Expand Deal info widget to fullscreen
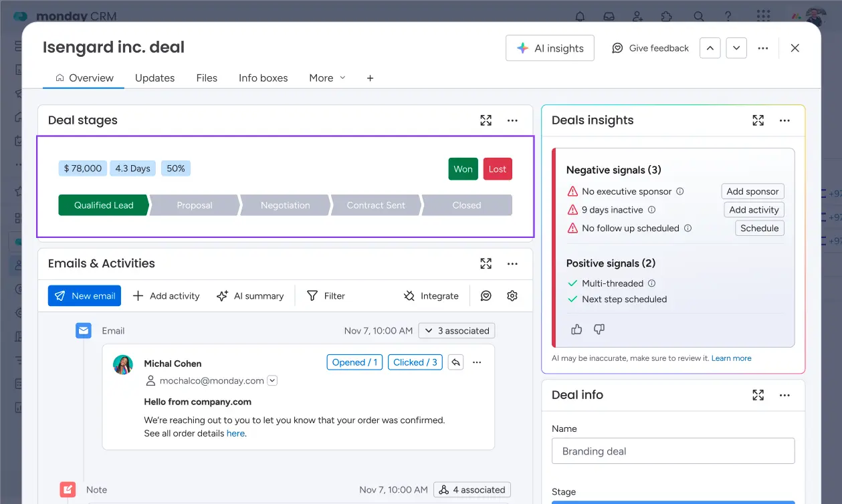The height and width of the screenshot is (504, 842). click(x=758, y=395)
